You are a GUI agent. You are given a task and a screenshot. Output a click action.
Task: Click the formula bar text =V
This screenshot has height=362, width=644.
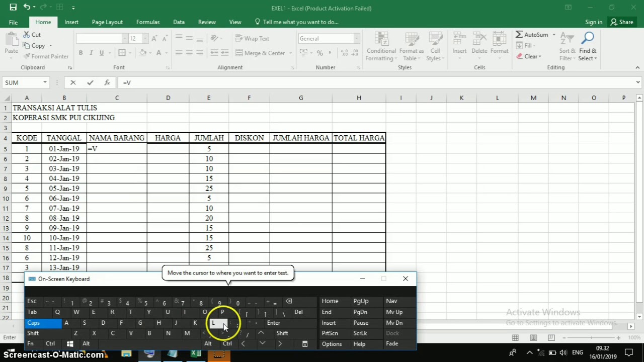pos(127,82)
